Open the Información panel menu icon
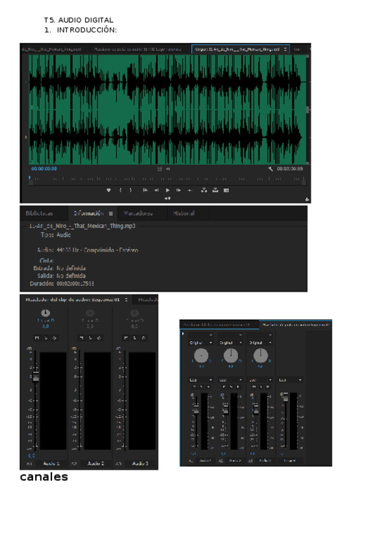The width and height of the screenshot is (392, 551). pyautogui.click(x=111, y=213)
